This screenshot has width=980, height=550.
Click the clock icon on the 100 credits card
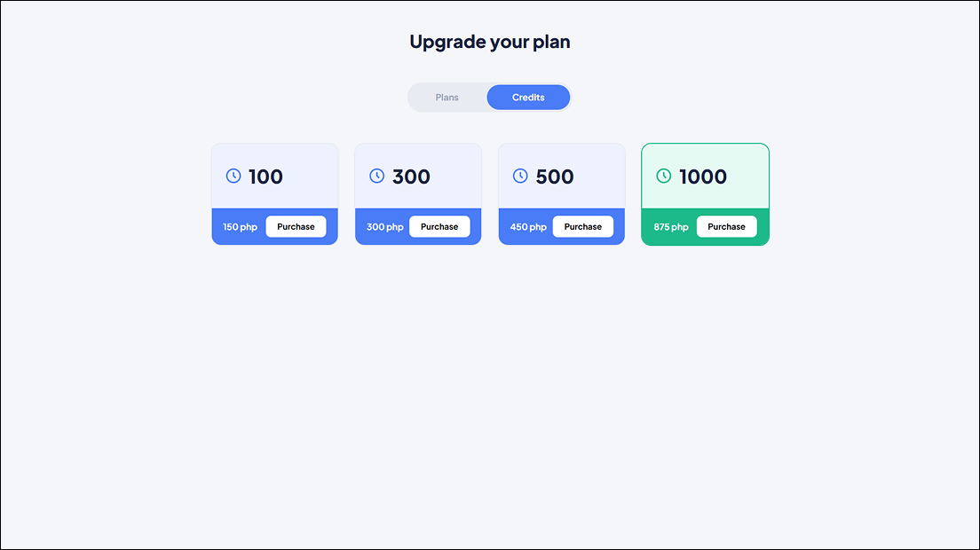[233, 176]
